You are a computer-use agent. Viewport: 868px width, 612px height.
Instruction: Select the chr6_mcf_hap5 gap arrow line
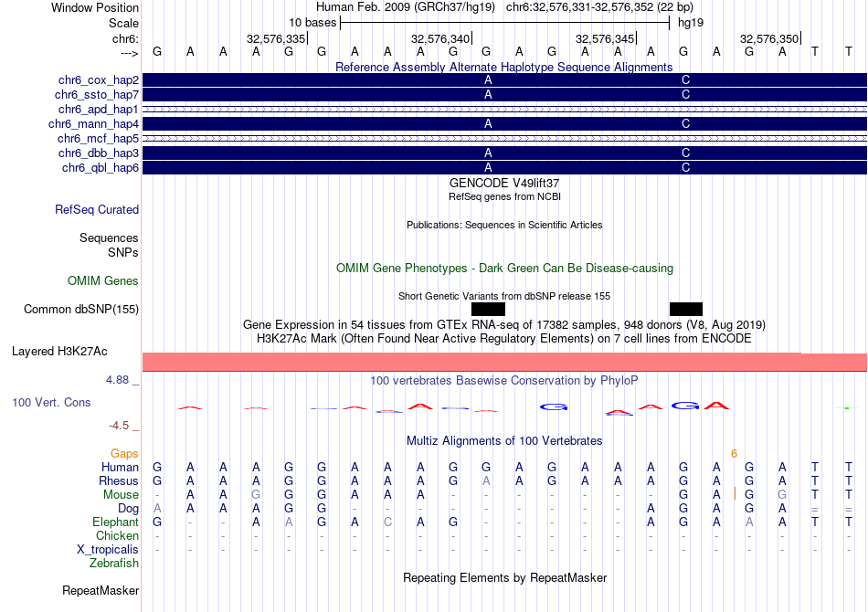504,138
